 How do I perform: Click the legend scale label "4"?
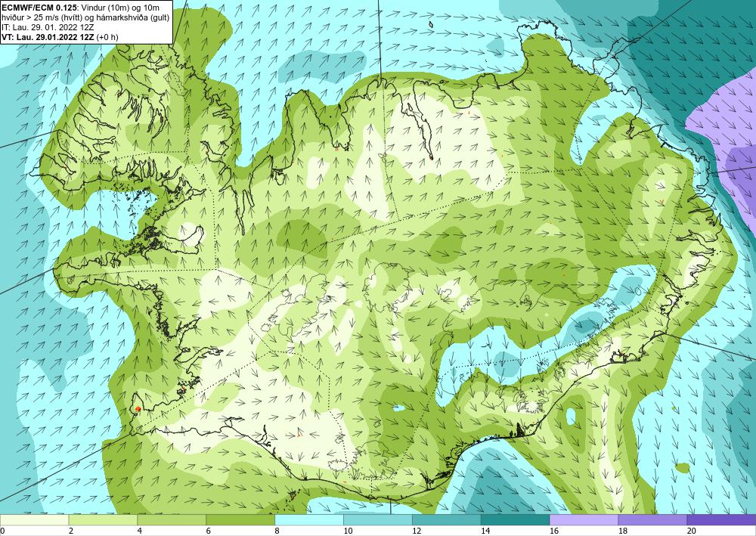pos(140,531)
